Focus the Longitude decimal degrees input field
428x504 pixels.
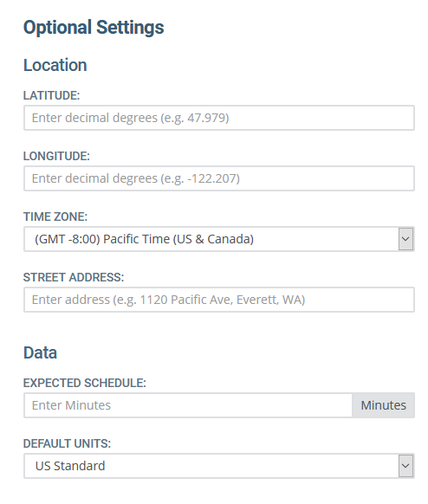coord(219,178)
